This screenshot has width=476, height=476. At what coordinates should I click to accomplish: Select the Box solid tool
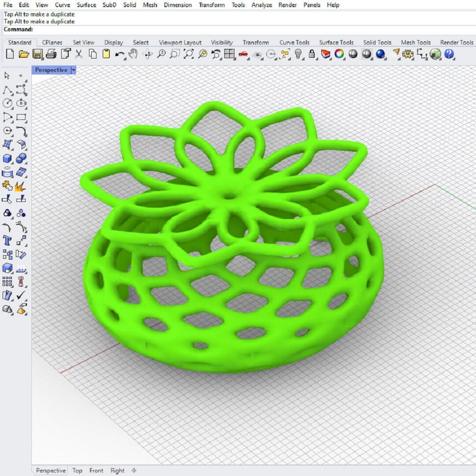[x=7, y=158]
